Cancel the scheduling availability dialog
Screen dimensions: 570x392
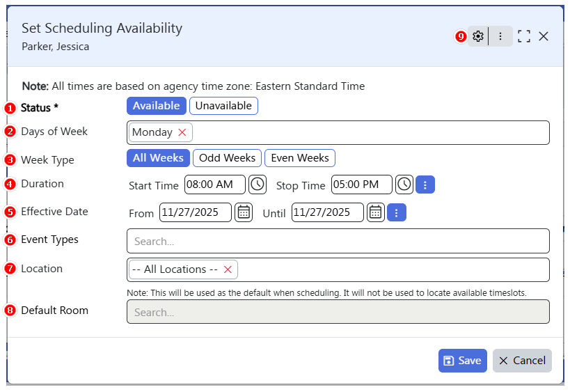522,361
